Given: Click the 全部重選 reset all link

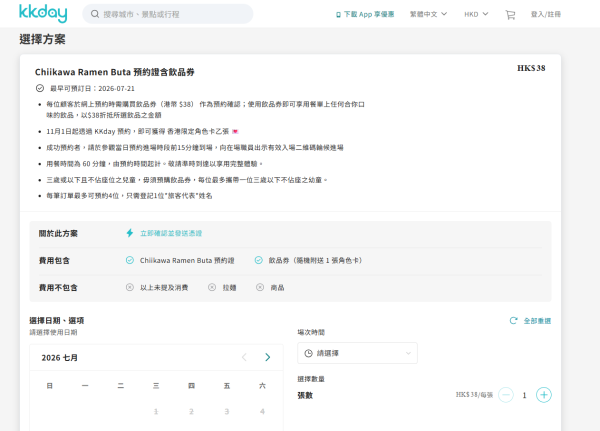Looking at the screenshot, I should coord(537,321).
